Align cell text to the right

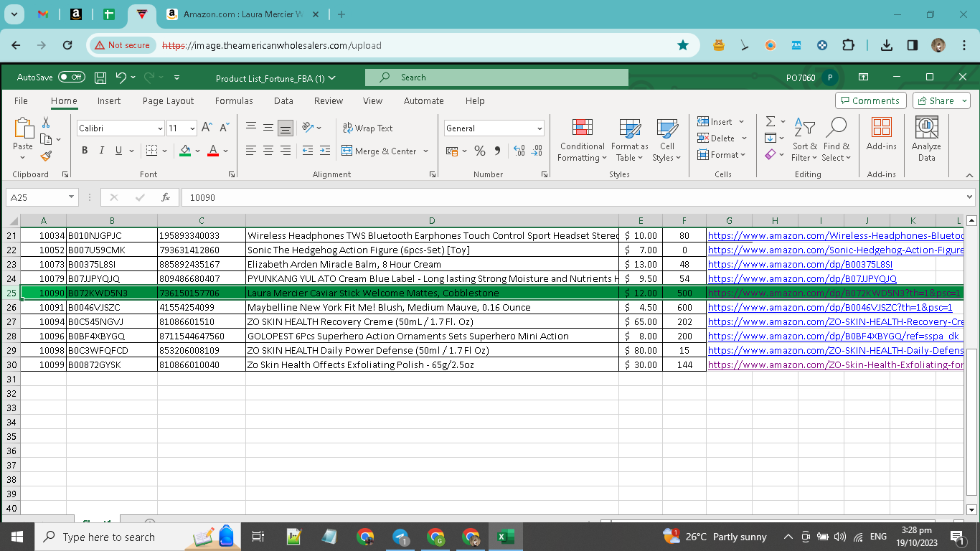point(286,151)
